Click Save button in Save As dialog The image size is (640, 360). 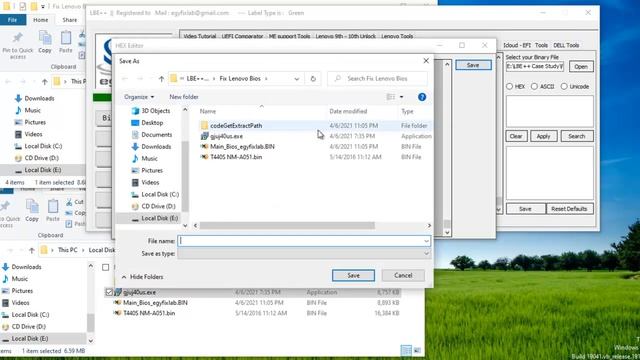353,276
